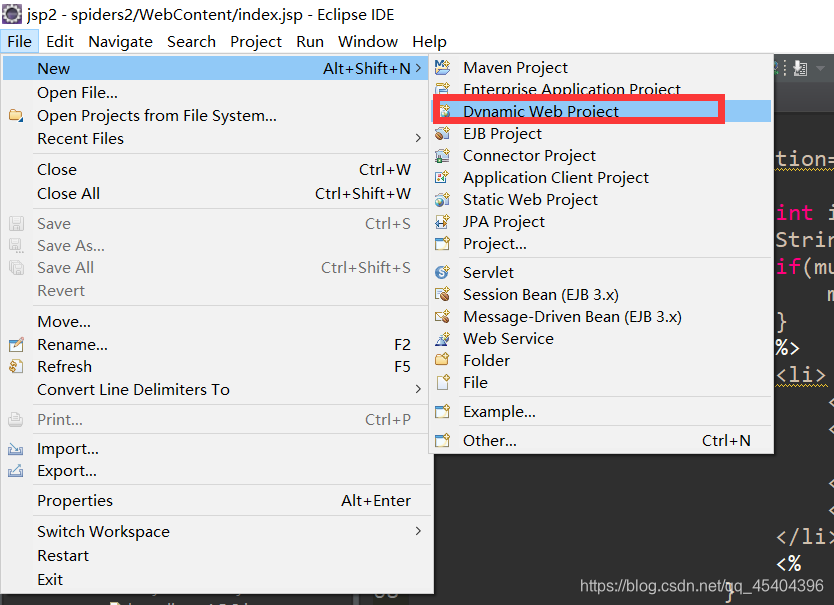Select Other... with Ctrl+N shortcut
Viewport: 834px width, 605px height.
(602, 440)
